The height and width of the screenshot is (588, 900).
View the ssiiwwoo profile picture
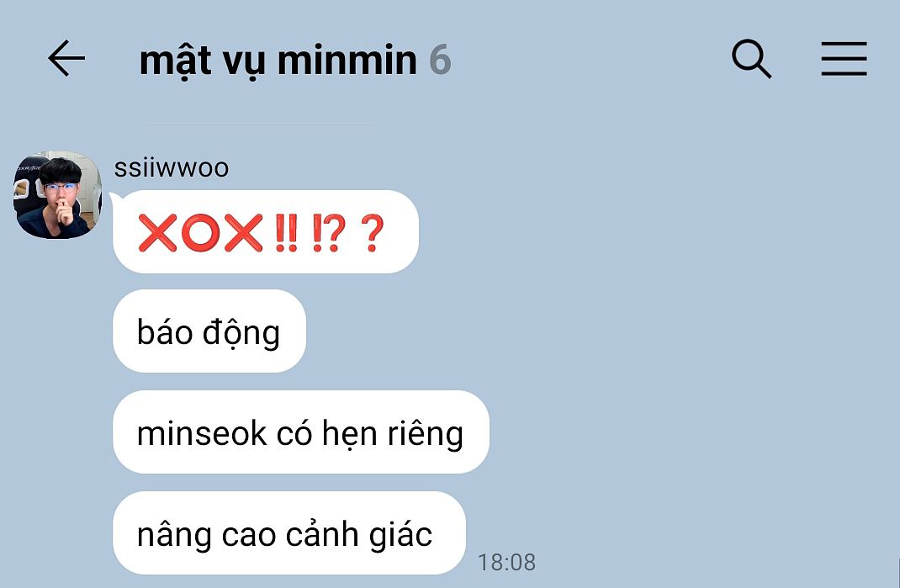click(x=57, y=194)
